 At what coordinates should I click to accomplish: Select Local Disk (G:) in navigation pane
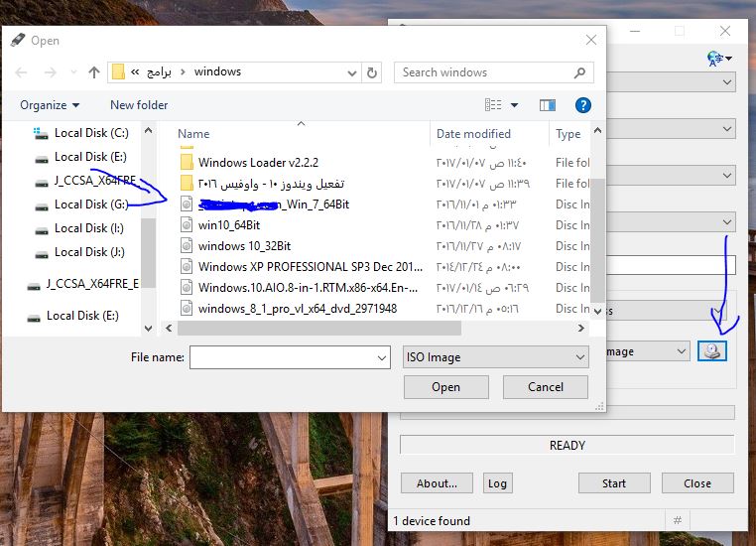tap(91, 205)
